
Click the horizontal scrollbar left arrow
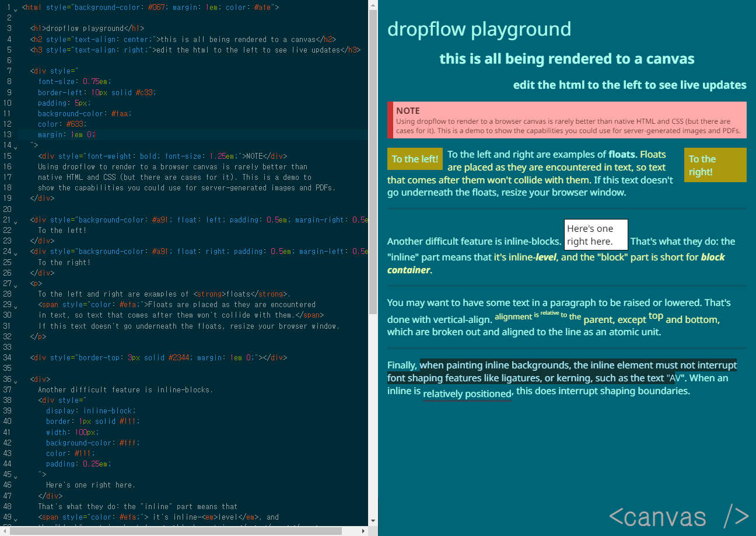(x=5, y=531)
